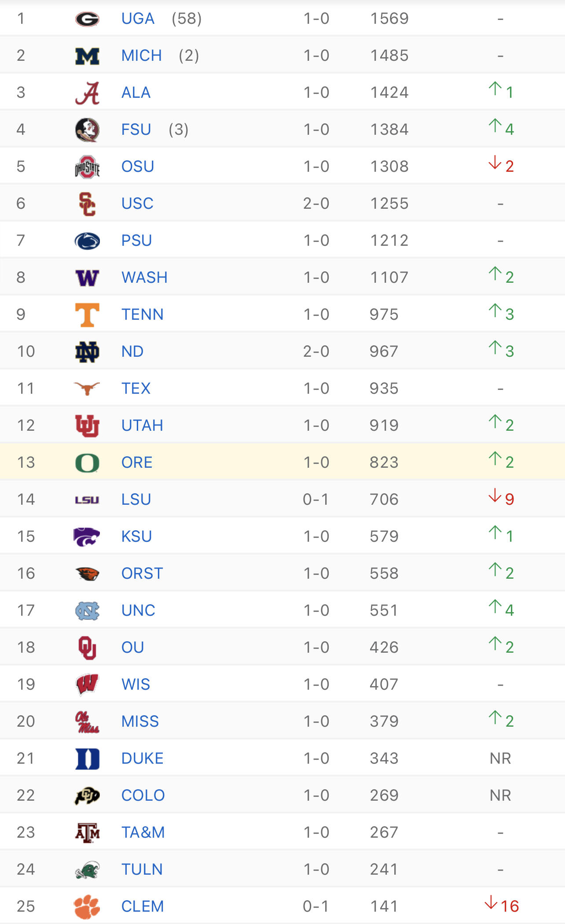
Task: Tap the Kansas State Wildcat logo
Action: (x=87, y=536)
